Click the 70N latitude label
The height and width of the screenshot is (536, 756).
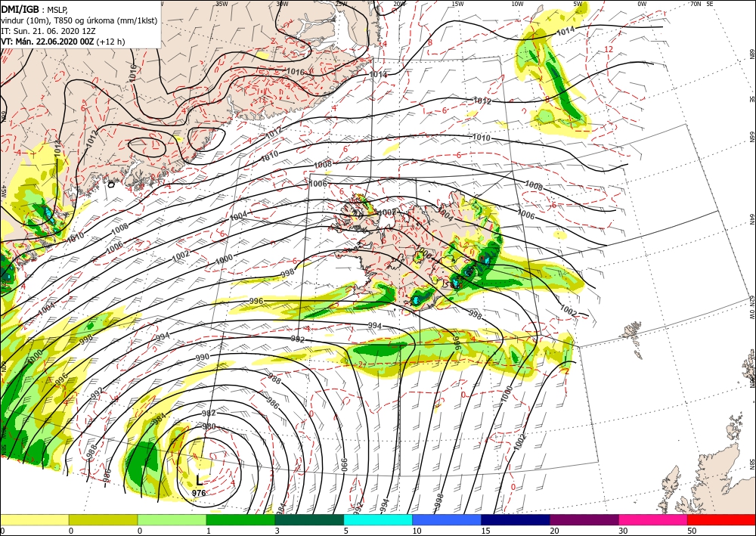tap(696, 3)
